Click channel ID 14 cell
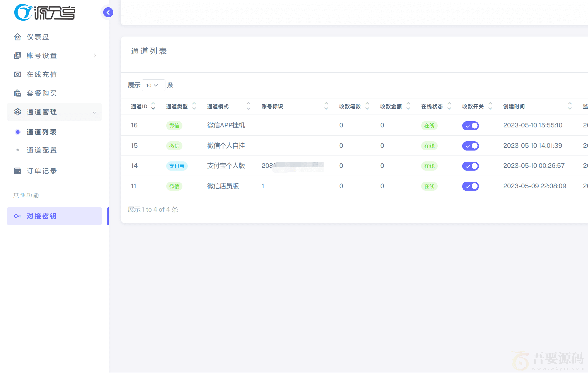The height and width of the screenshot is (373, 588). pyautogui.click(x=134, y=166)
